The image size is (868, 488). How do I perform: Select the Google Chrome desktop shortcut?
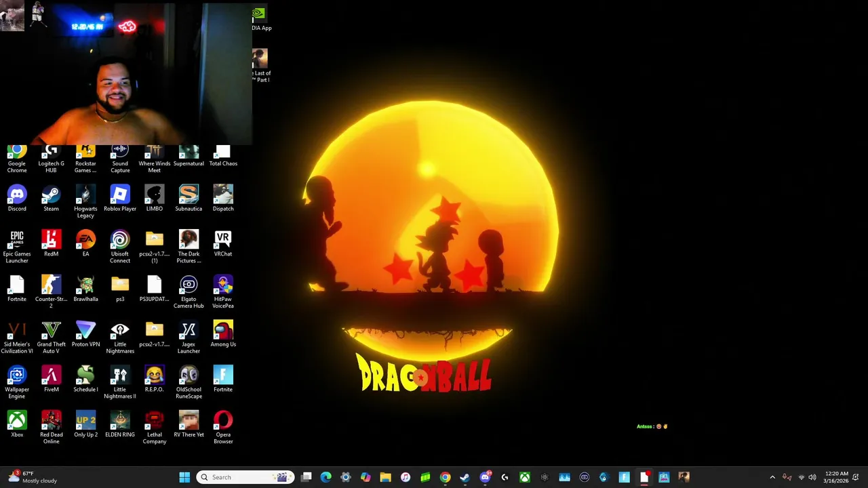coord(17,159)
